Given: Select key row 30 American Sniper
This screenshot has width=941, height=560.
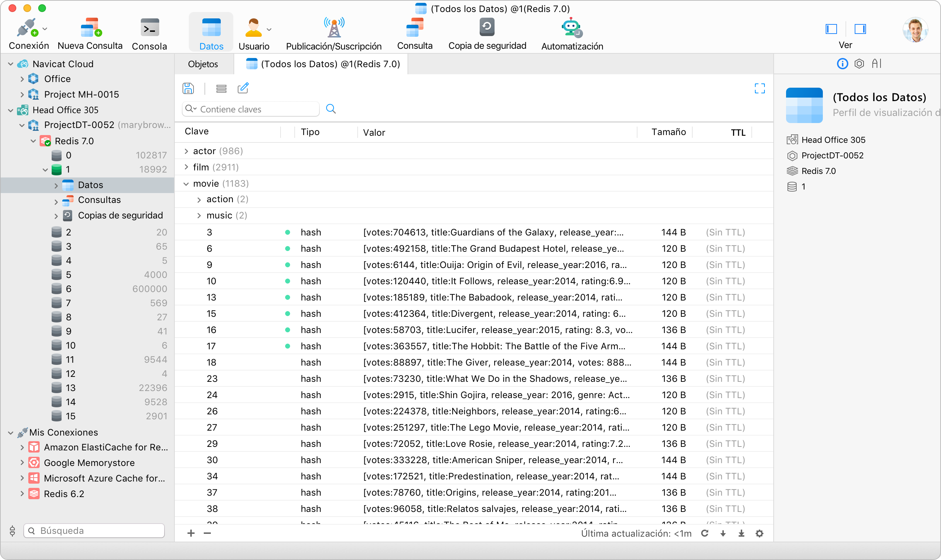Looking at the screenshot, I should point(474,460).
